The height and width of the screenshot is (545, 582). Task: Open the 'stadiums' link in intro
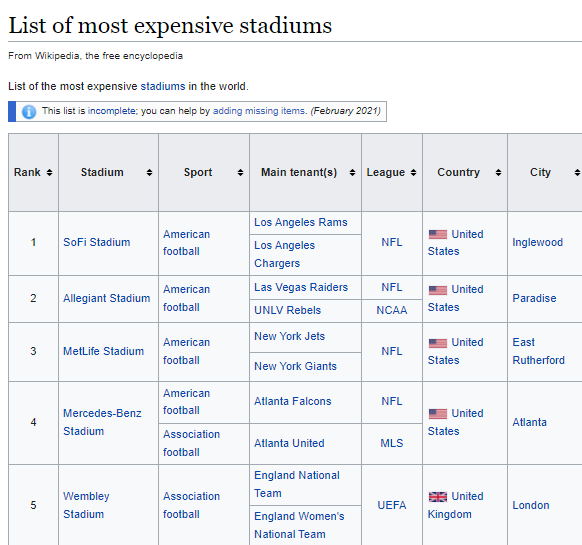(163, 87)
